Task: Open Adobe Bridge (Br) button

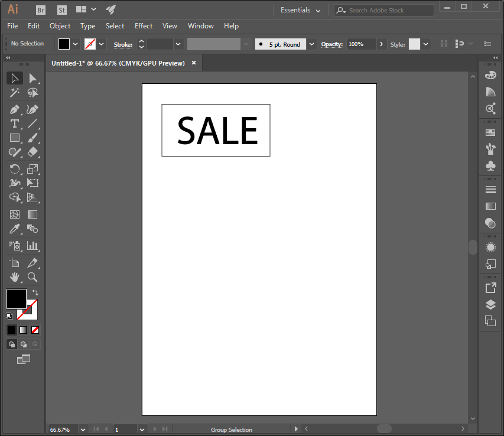Action: pos(41,10)
